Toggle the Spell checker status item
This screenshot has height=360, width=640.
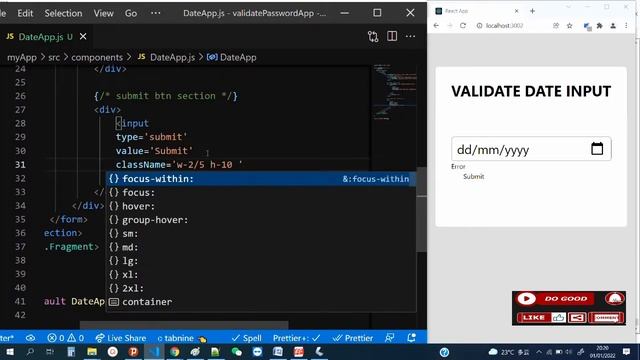[x=246, y=338]
